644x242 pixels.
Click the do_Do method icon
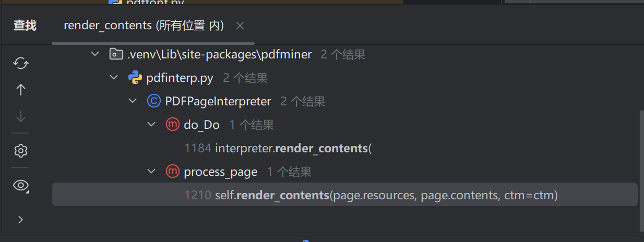[x=172, y=125]
